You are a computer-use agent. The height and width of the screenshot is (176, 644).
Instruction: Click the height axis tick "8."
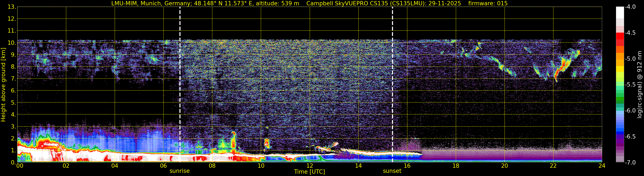13,67
